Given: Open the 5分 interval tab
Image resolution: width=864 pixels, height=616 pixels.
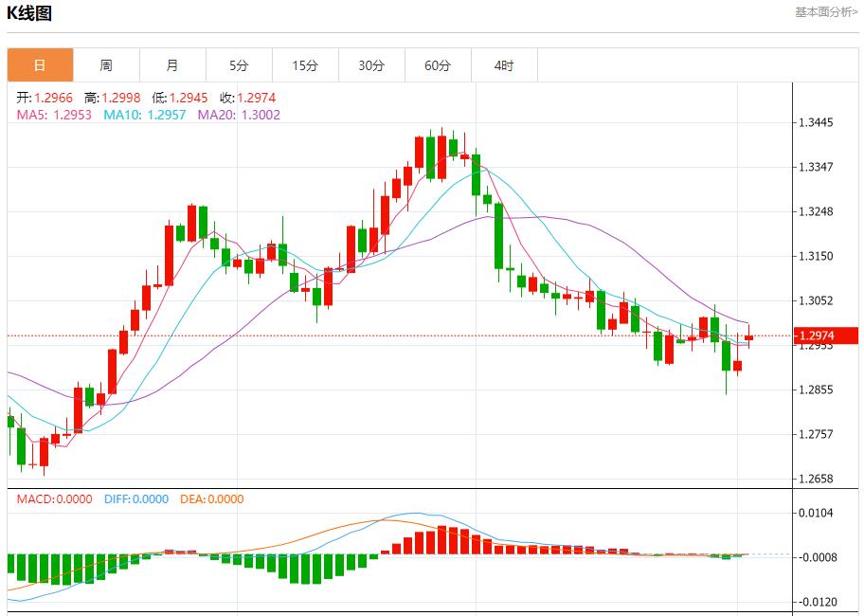Looking at the screenshot, I should pos(239,65).
